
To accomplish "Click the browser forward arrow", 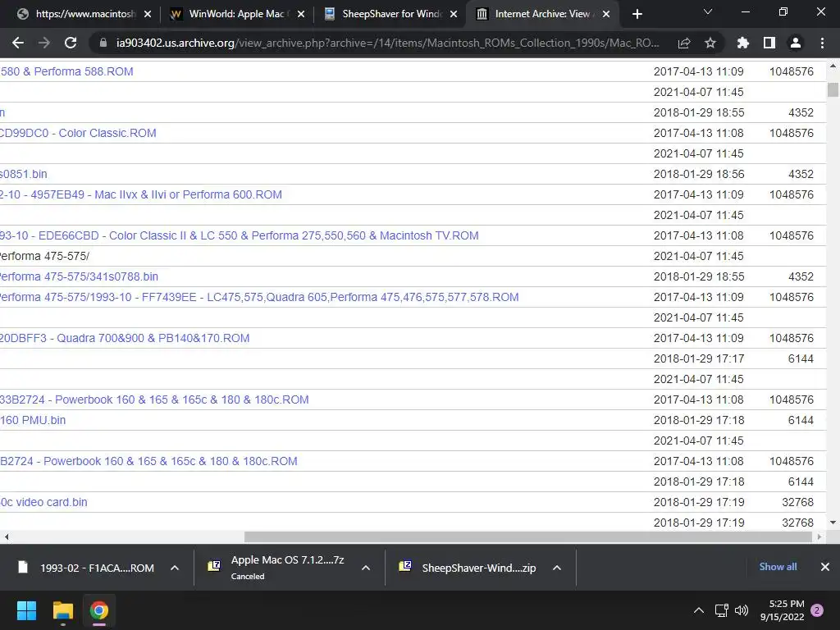I will coord(44,43).
